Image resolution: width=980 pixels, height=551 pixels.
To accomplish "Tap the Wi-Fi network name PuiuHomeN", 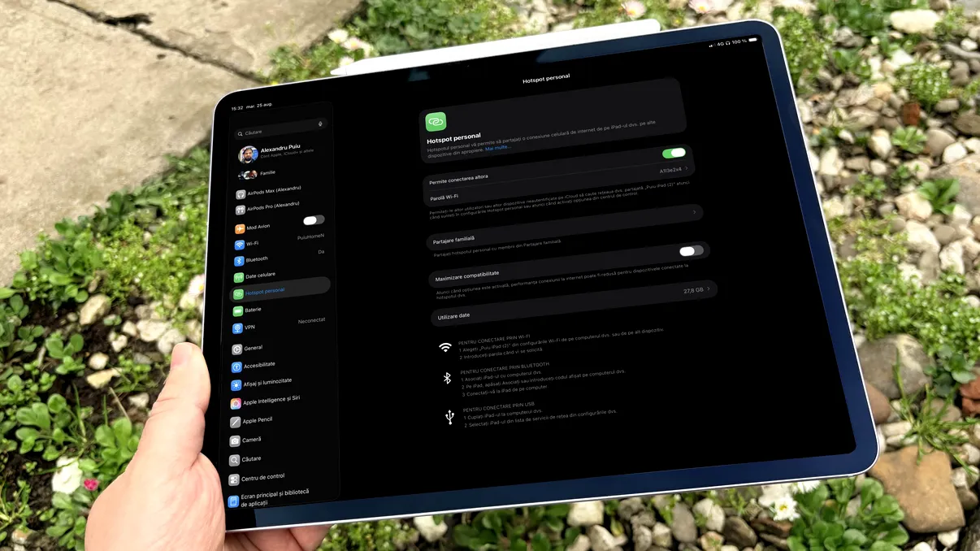I will click(x=311, y=236).
